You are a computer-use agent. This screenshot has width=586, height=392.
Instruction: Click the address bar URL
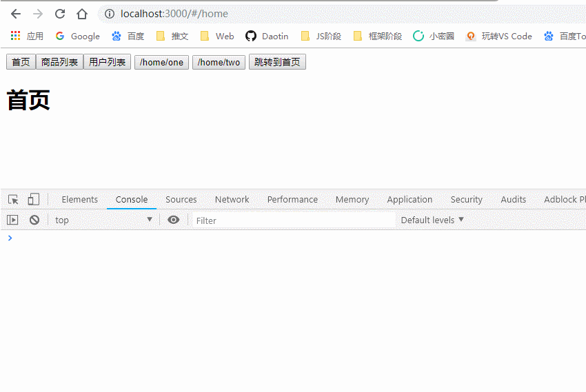pos(174,14)
